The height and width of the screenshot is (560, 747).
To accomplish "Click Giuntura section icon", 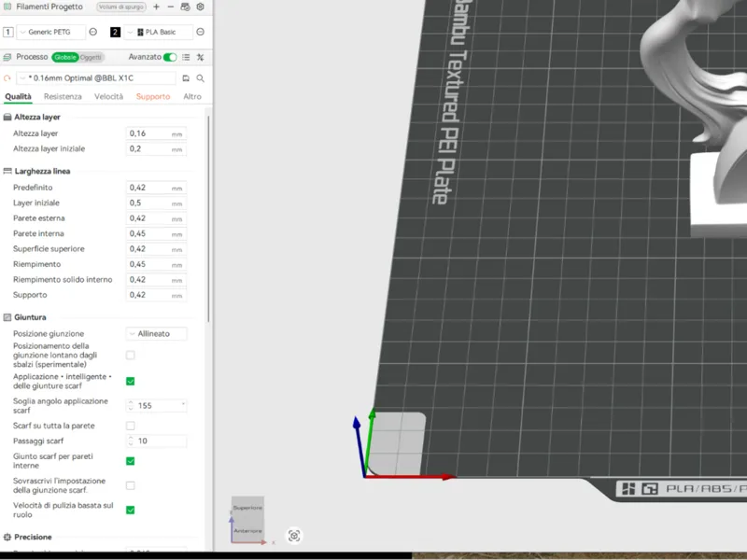I will [7, 317].
